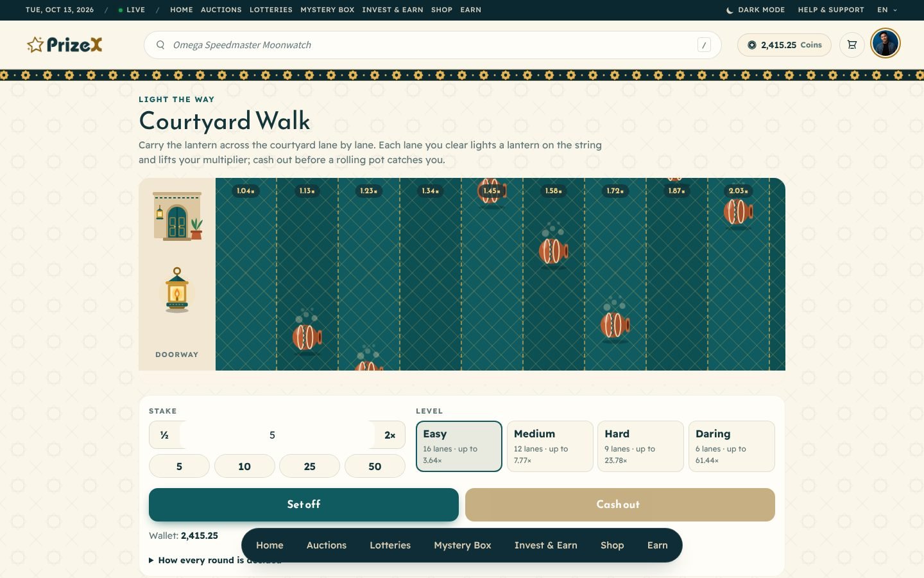
Task: Halve the stake with the ½ button
Action: coord(165,435)
